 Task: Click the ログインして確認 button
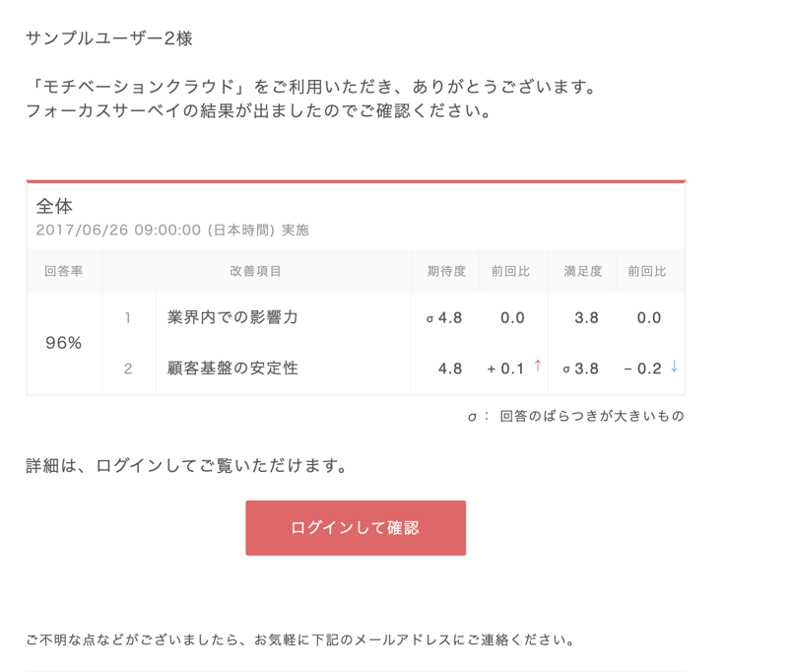pos(355,528)
